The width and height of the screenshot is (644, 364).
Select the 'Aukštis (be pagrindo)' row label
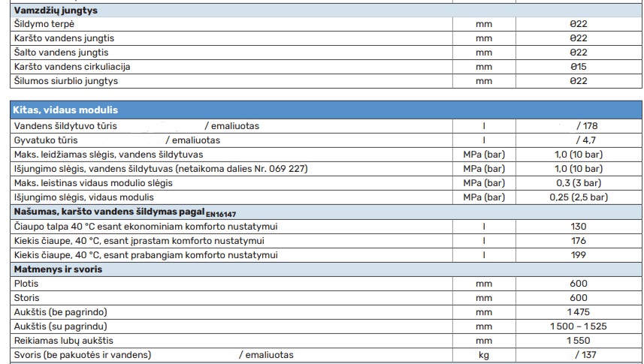point(60,312)
